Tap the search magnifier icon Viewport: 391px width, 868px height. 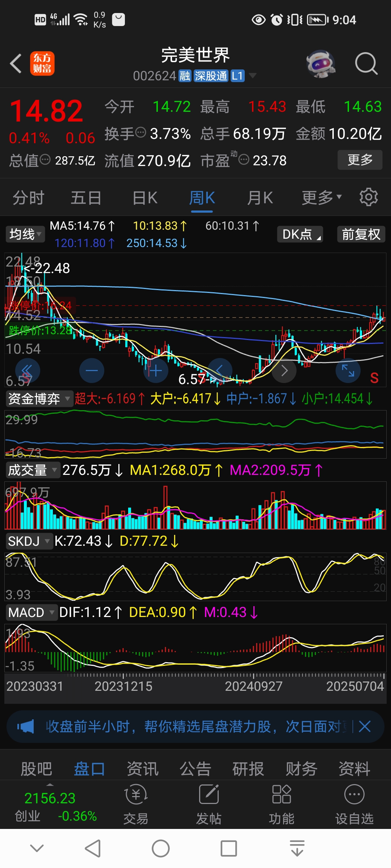click(x=366, y=64)
